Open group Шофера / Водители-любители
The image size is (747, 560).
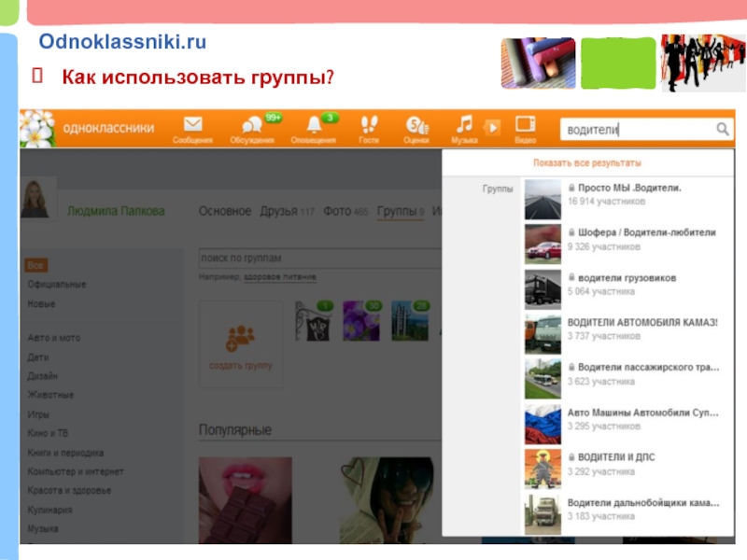(x=646, y=232)
